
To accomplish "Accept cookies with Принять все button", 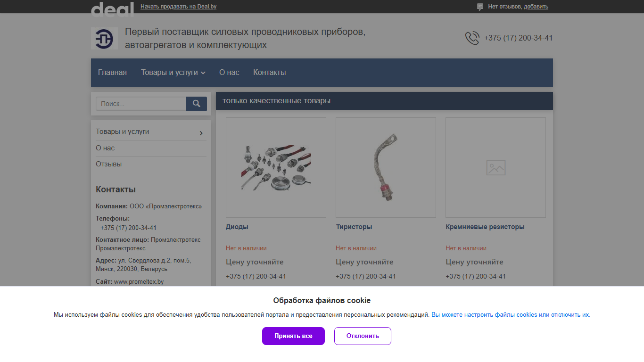I will (293, 336).
